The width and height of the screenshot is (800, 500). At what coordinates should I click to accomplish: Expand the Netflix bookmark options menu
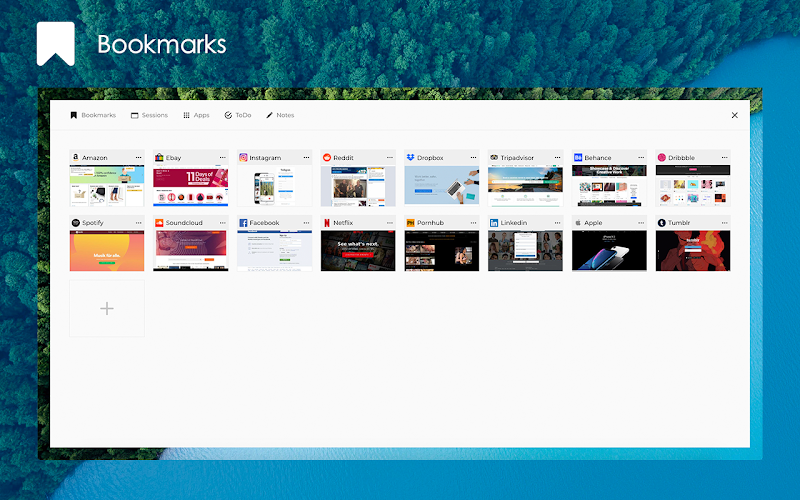[390, 223]
